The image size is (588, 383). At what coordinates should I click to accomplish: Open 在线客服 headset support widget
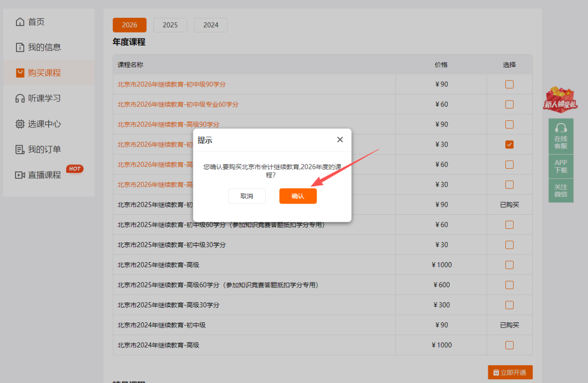(x=561, y=136)
